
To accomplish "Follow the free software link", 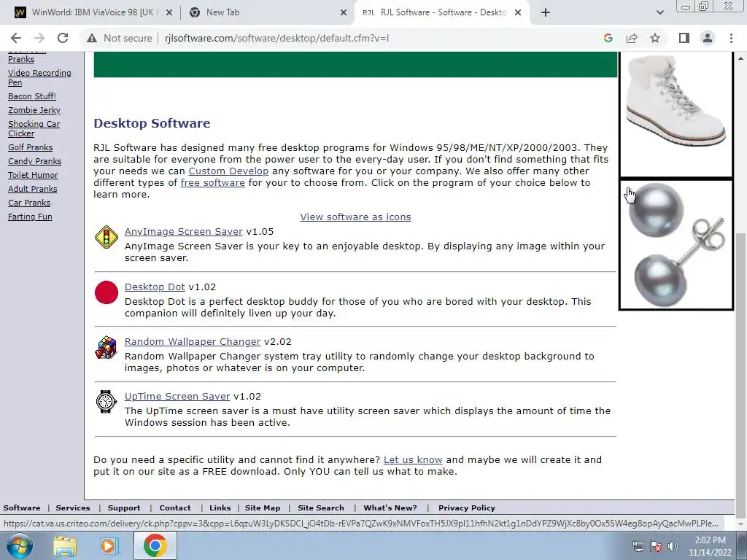I will (x=212, y=183).
